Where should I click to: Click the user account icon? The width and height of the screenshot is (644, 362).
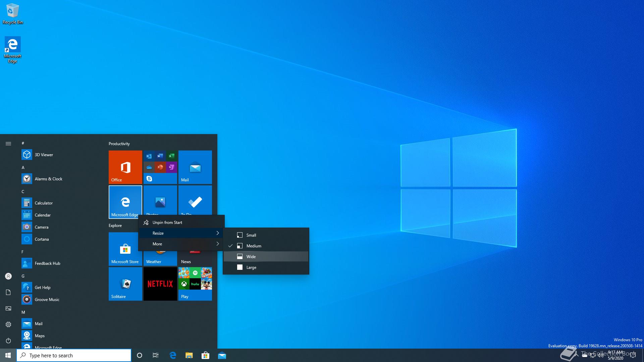[x=8, y=276]
